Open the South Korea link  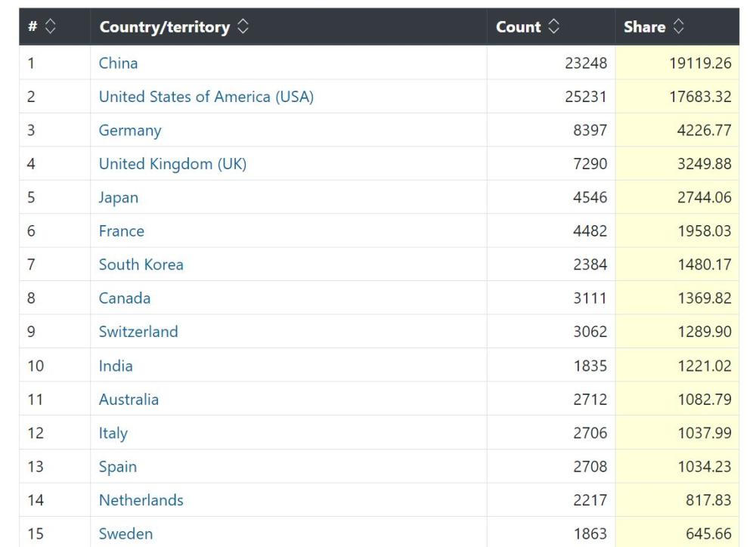[141, 264]
